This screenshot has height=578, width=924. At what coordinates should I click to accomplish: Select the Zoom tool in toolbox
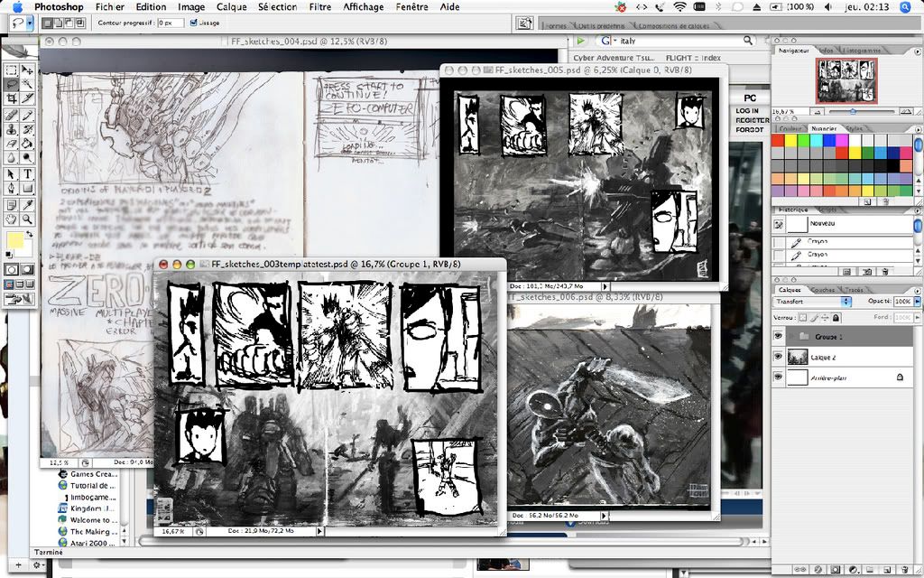click(27, 219)
